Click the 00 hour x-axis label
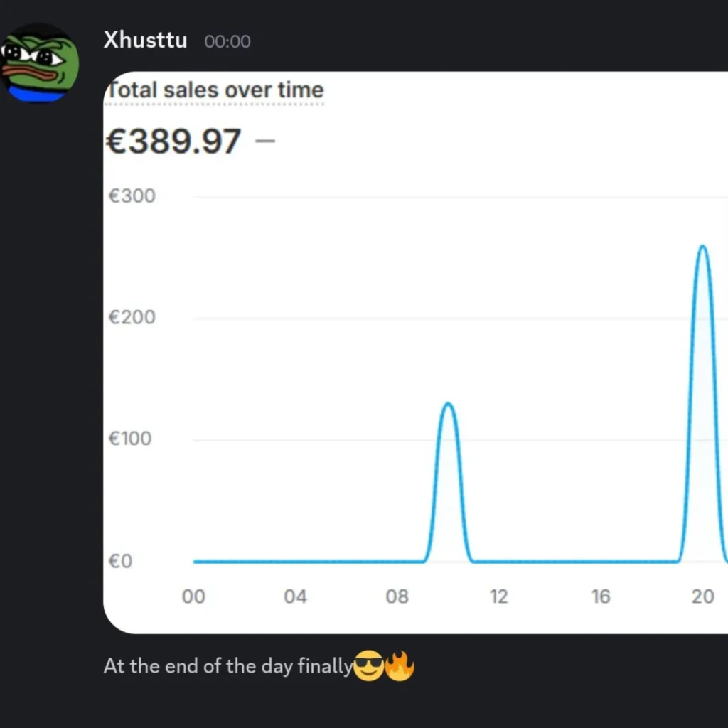Viewport: 728px width, 728px height. [x=193, y=597]
